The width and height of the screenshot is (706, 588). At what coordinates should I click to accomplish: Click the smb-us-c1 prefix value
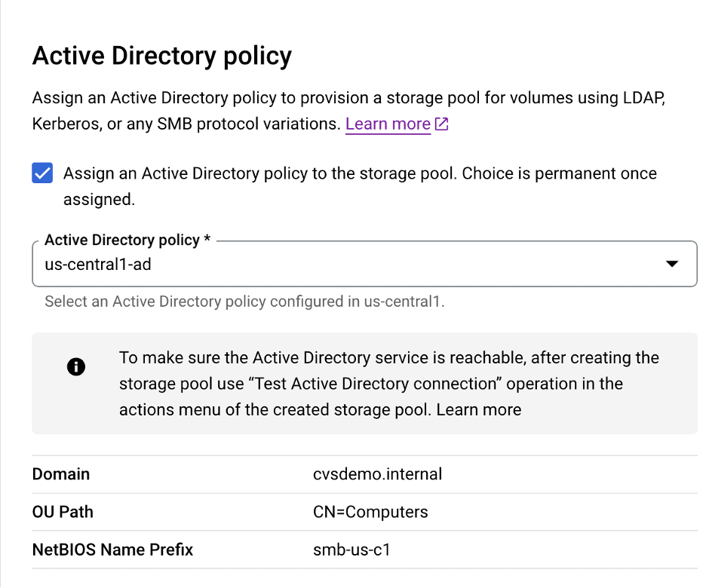click(351, 550)
